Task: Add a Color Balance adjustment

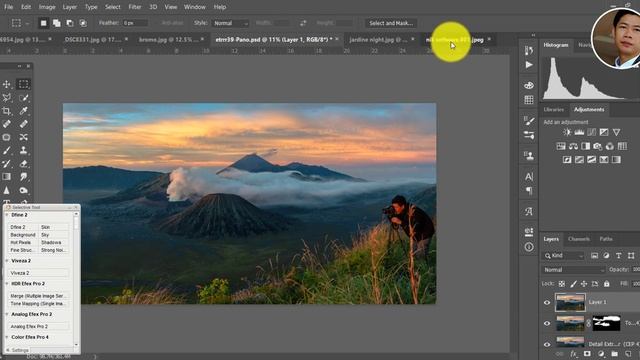Action: click(x=573, y=146)
